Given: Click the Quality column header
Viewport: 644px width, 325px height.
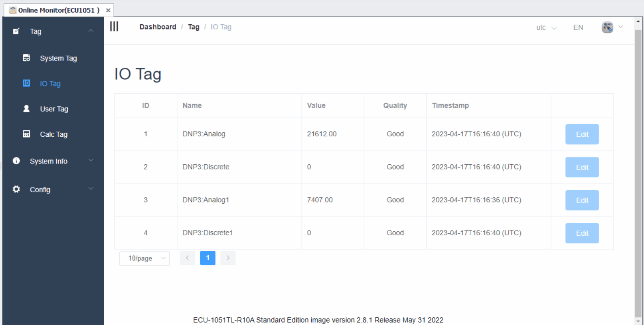Looking at the screenshot, I should point(395,105).
